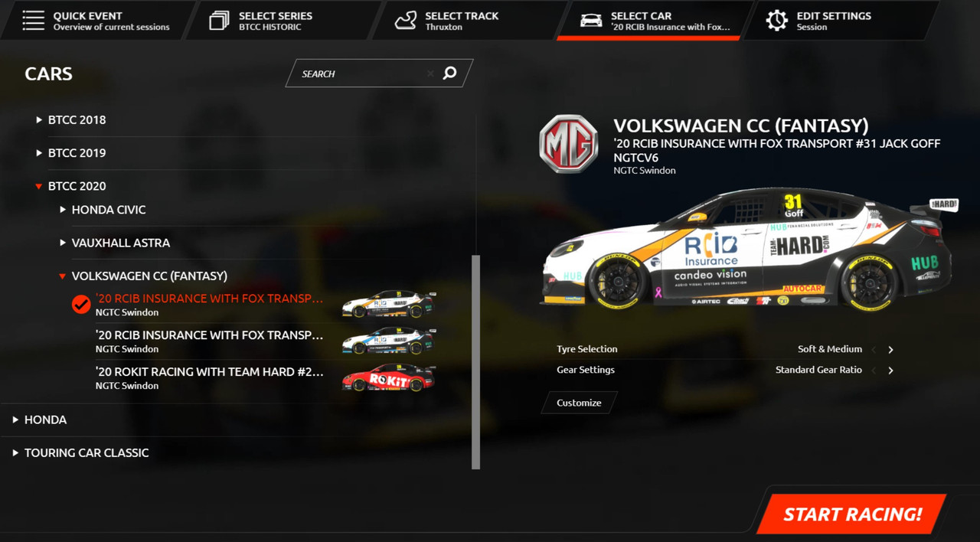Click the car list scrollbar
The image size is (980, 542).
click(476, 361)
